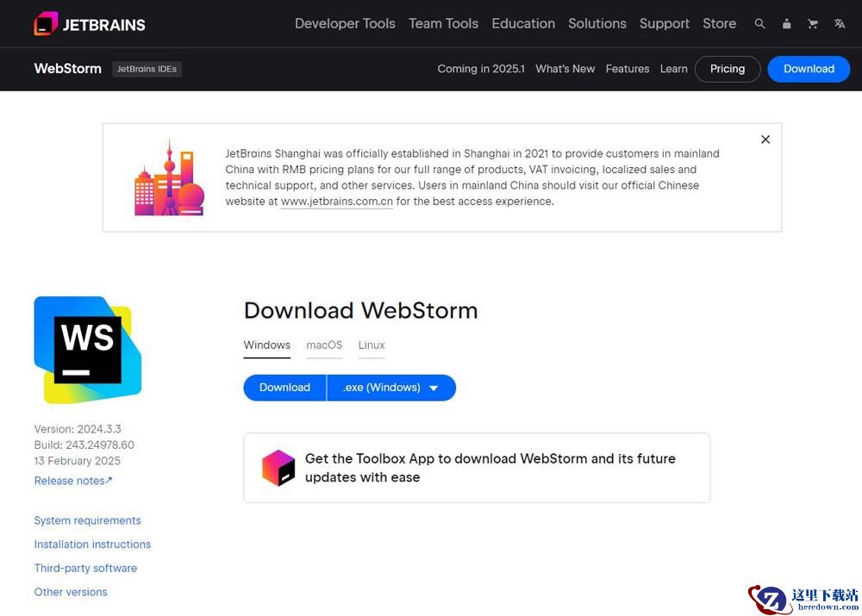Image resolution: width=862 pixels, height=616 pixels.
Task: Visit the www.jetbrains.com.cn link
Action: 336,202
